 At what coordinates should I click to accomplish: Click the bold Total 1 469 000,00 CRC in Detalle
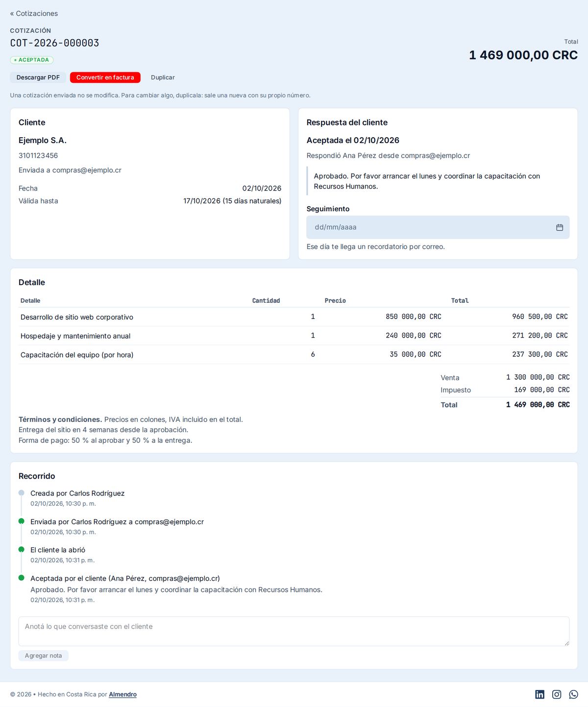(x=538, y=405)
